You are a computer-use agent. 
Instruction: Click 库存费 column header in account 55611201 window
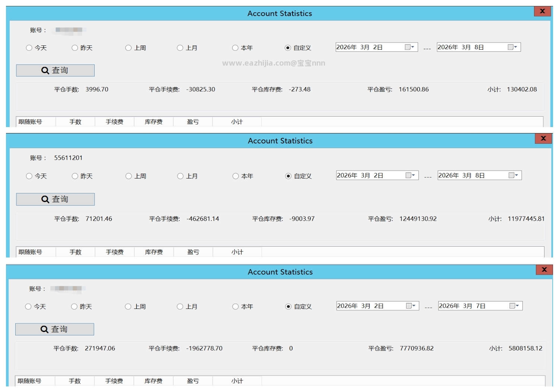[x=154, y=252]
